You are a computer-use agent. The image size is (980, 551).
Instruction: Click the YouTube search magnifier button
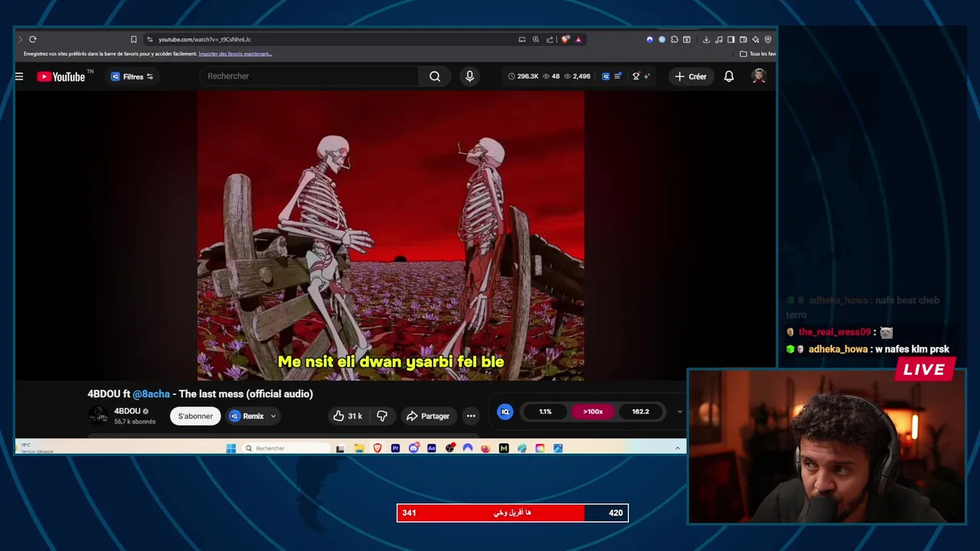point(435,76)
